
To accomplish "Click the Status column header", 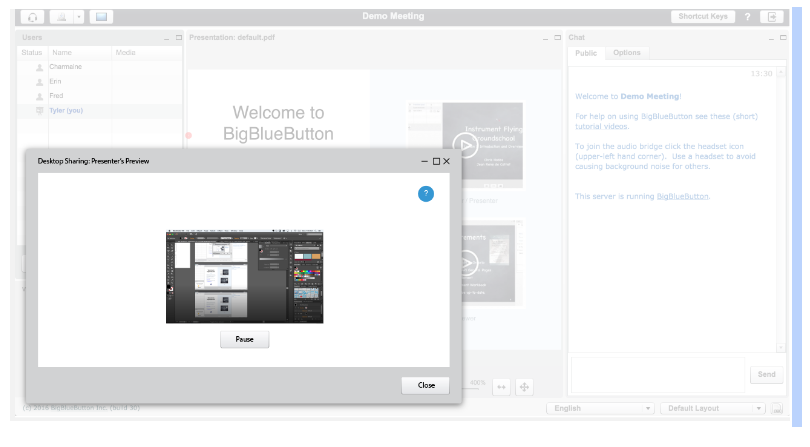I will click(32, 53).
